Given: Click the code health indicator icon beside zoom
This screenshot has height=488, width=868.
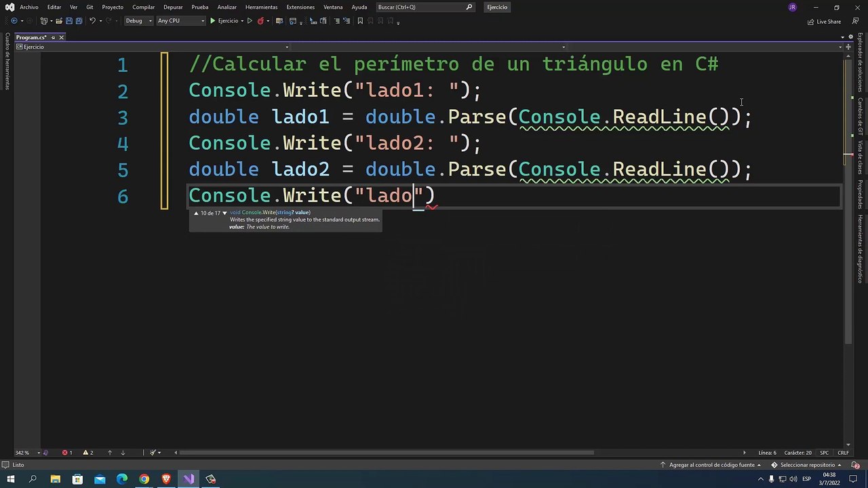Looking at the screenshot, I should (45, 453).
